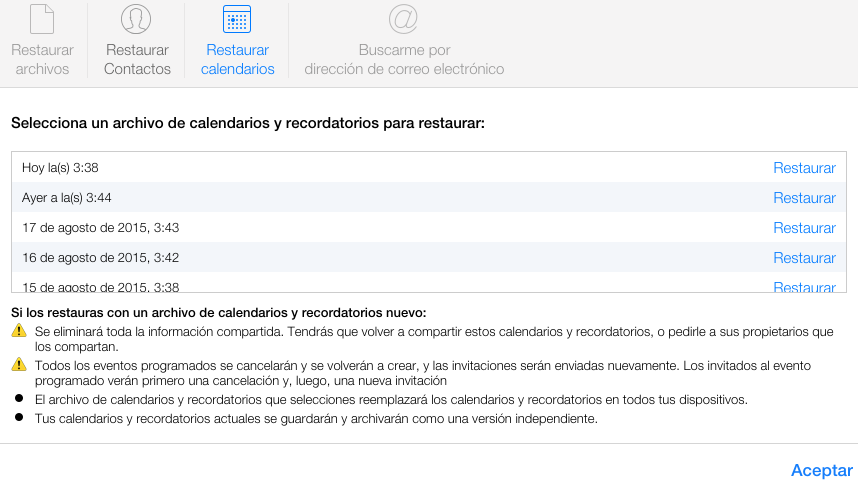Click the calendar icon for Restaurar calendarios
858x486 pixels.
coord(237,19)
